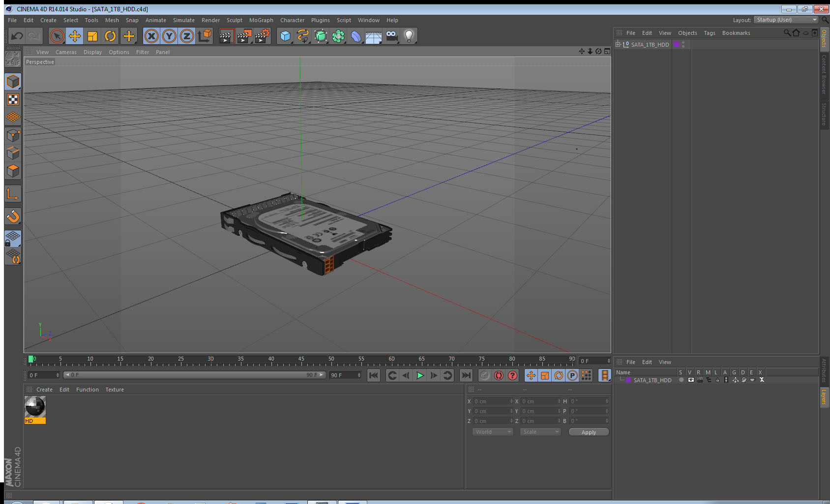Viewport: 830px width, 504px height.
Task: Add a Light object
Action: coord(409,36)
